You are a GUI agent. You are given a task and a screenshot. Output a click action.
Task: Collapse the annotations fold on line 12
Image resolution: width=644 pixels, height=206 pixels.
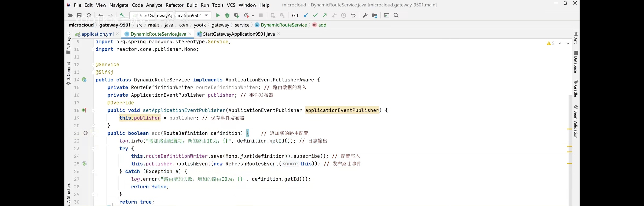[x=93, y=65]
